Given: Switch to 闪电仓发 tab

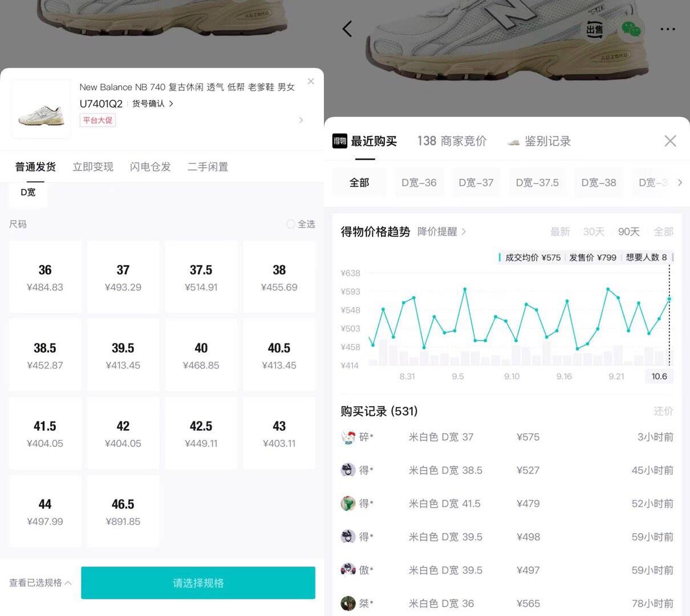Looking at the screenshot, I should pyautogui.click(x=151, y=167).
